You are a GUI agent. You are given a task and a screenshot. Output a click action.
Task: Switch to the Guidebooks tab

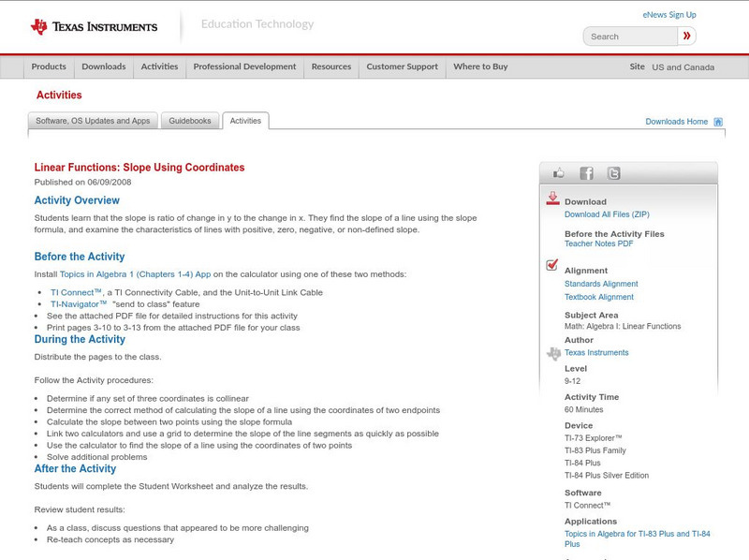(x=190, y=121)
